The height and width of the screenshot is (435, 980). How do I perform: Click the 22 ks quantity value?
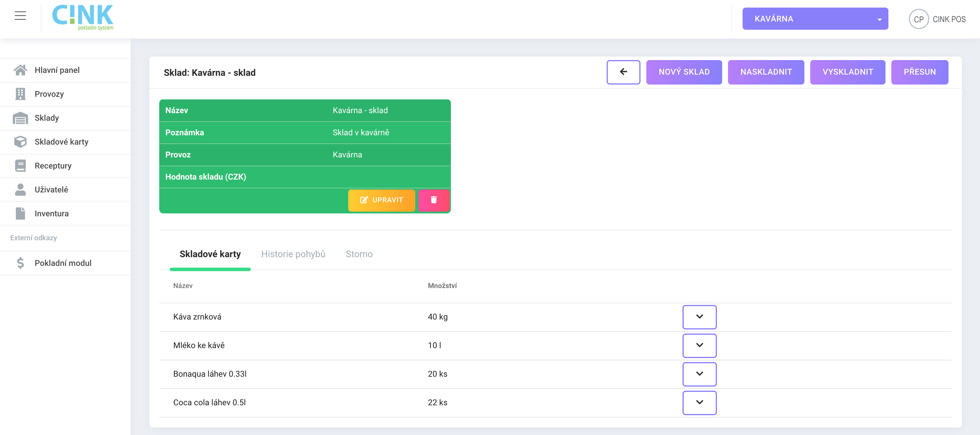[437, 402]
